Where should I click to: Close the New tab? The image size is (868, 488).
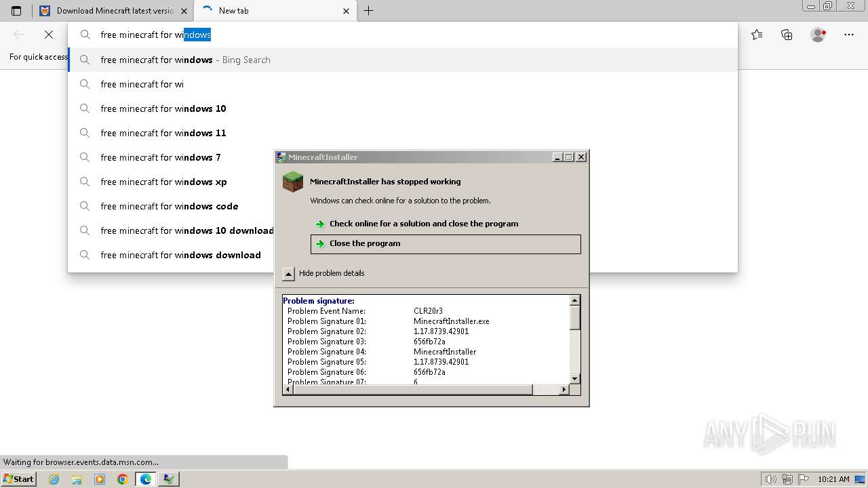[347, 11]
